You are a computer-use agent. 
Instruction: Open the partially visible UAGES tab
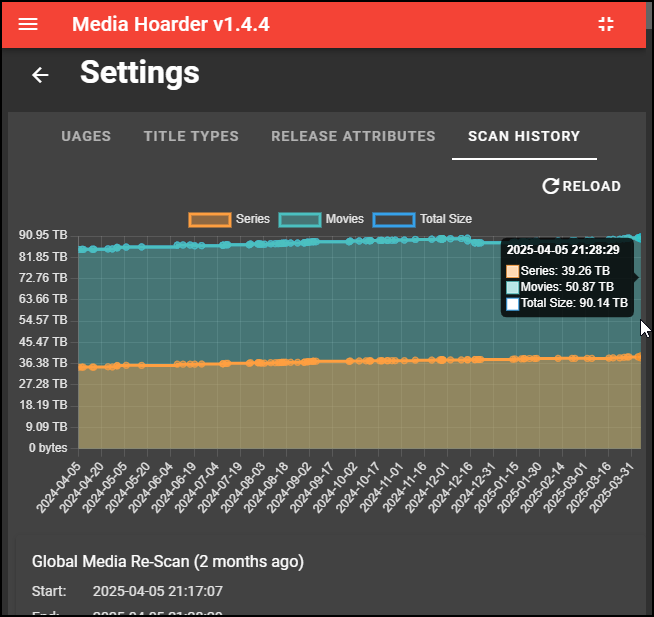tap(86, 136)
